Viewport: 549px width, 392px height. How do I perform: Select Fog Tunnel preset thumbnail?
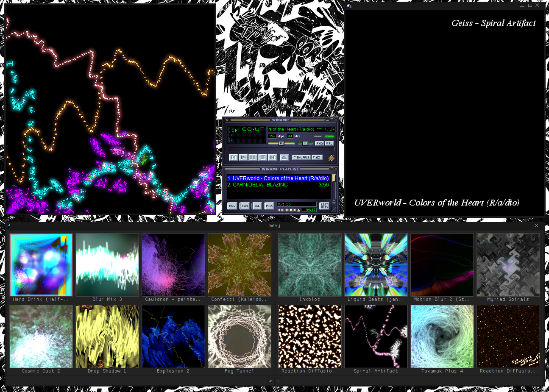(240, 336)
